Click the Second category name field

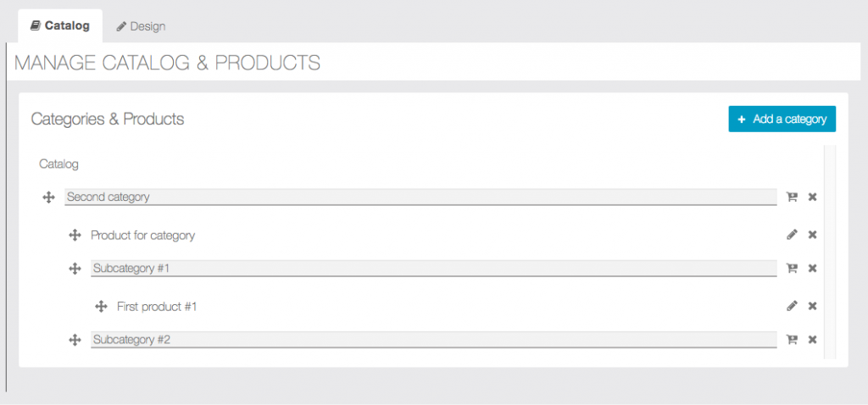pos(420,197)
